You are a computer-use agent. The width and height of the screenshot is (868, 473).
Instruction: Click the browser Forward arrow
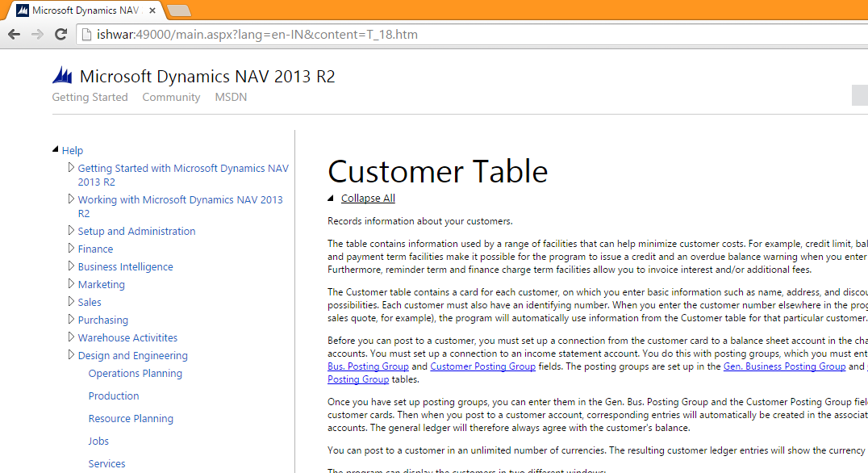[x=38, y=35]
